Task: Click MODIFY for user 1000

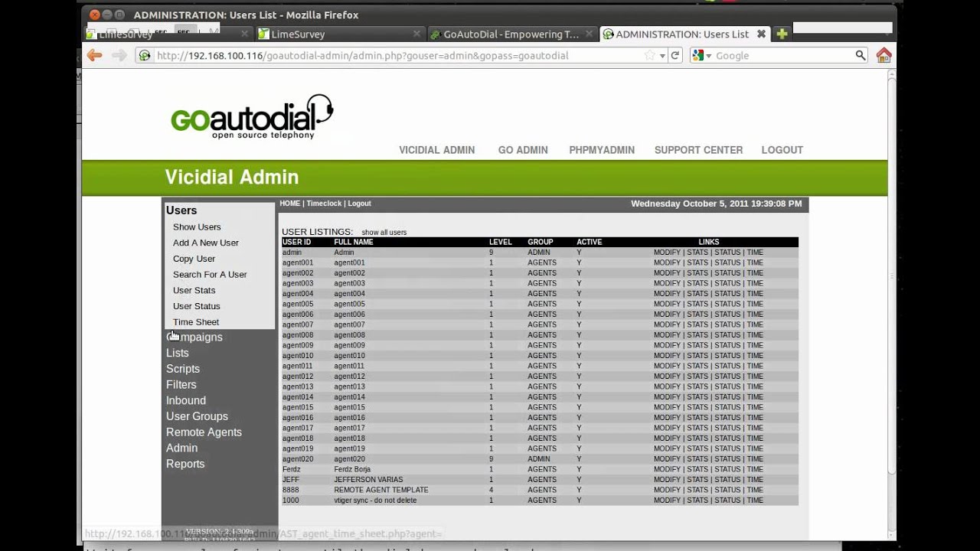Action: click(x=667, y=500)
